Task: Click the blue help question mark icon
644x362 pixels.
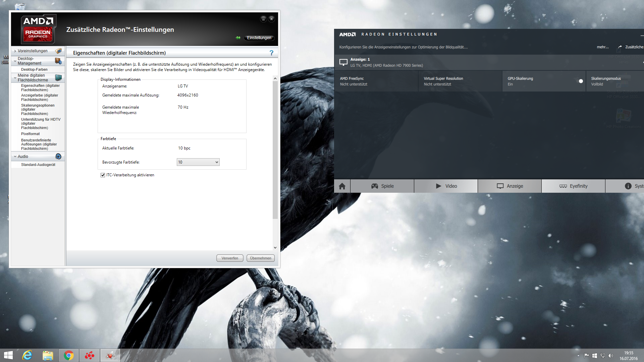Action: click(271, 53)
